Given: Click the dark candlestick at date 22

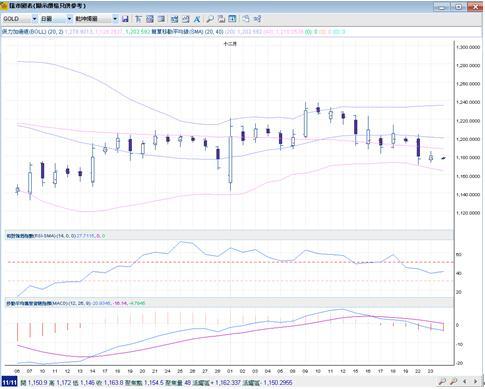Looking at the screenshot, I should 418,148.
